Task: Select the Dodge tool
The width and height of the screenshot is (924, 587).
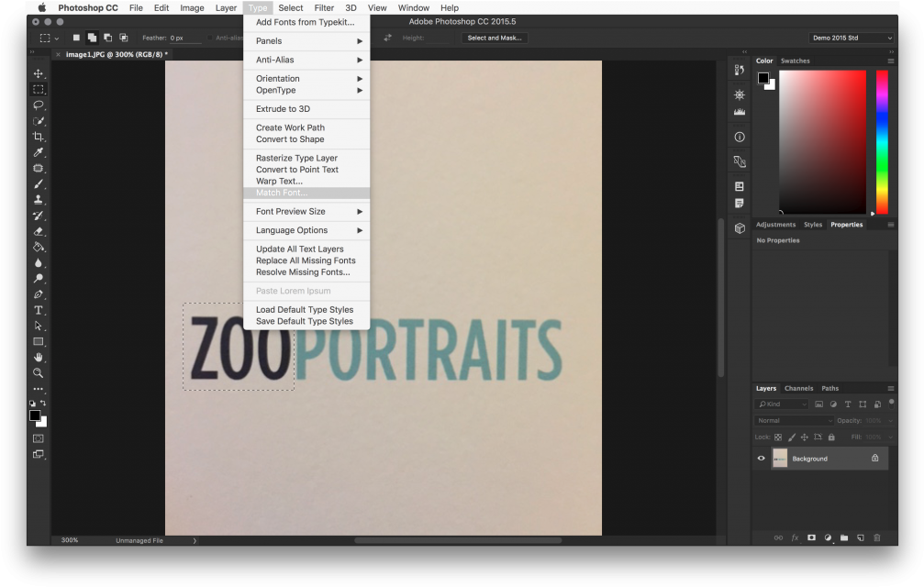Action: [39, 279]
